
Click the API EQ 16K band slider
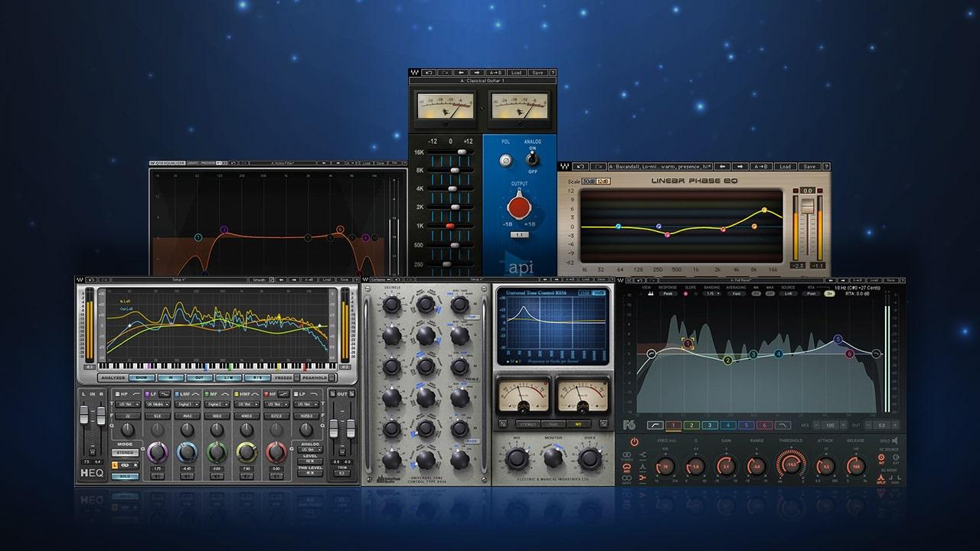461,152
